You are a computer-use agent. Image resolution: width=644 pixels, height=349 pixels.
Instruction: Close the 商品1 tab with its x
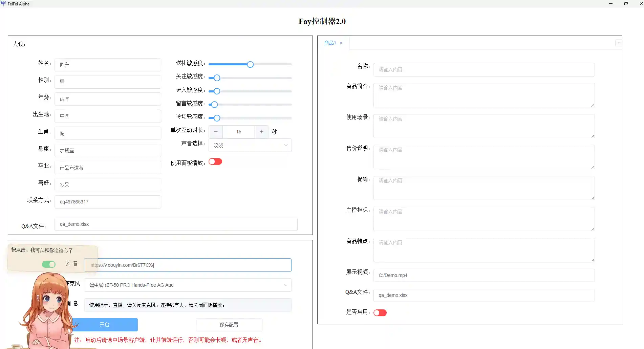point(341,43)
